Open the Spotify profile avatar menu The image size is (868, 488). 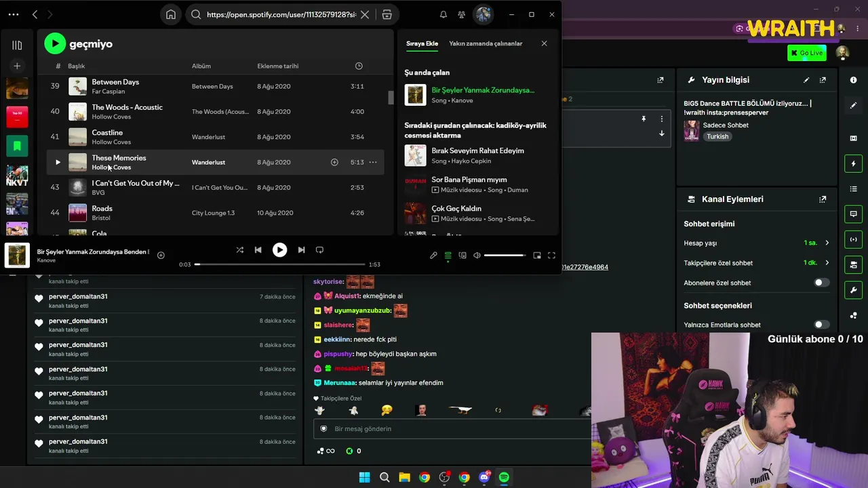click(483, 14)
